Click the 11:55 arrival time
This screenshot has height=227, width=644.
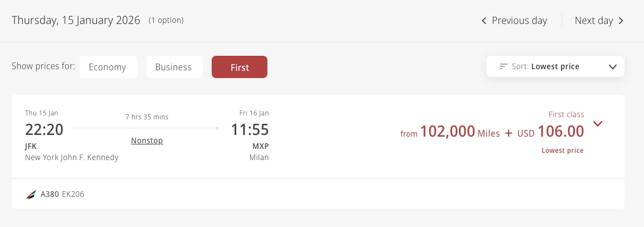point(250,130)
